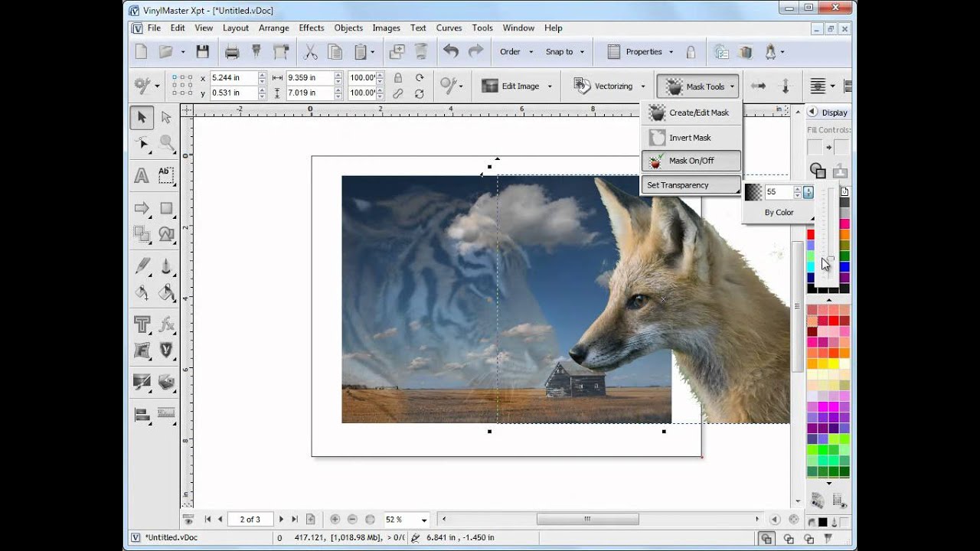Toggle Mask On/Off
The width and height of the screenshot is (980, 551).
tap(691, 161)
